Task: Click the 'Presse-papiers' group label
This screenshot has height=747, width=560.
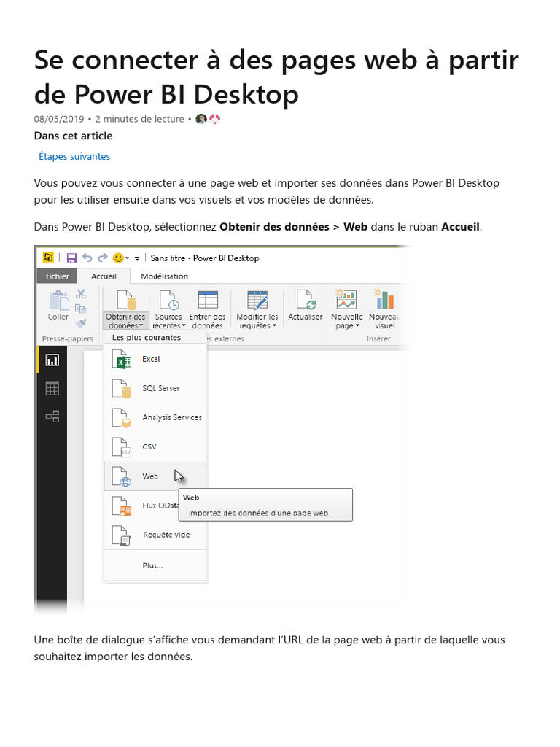Action: click(68, 338)
